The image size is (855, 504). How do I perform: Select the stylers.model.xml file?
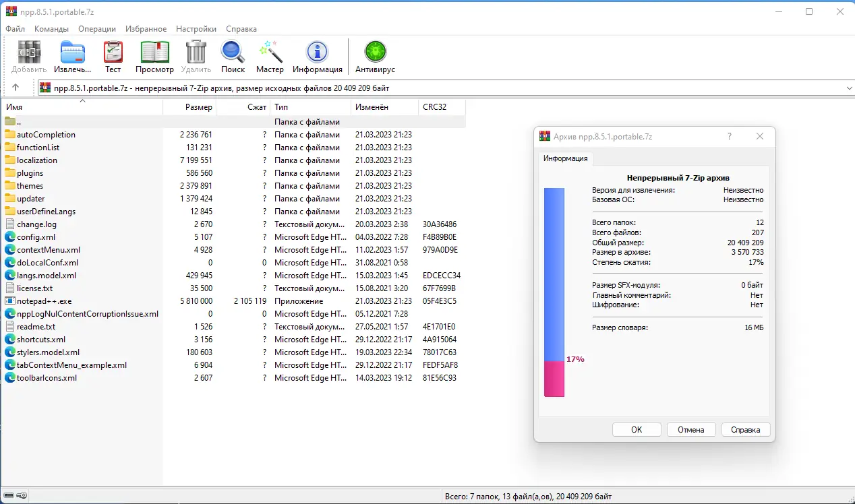coord(48,352)
